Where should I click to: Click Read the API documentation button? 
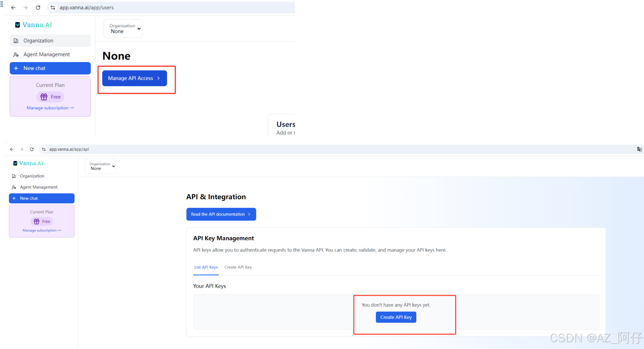point(221,214)
